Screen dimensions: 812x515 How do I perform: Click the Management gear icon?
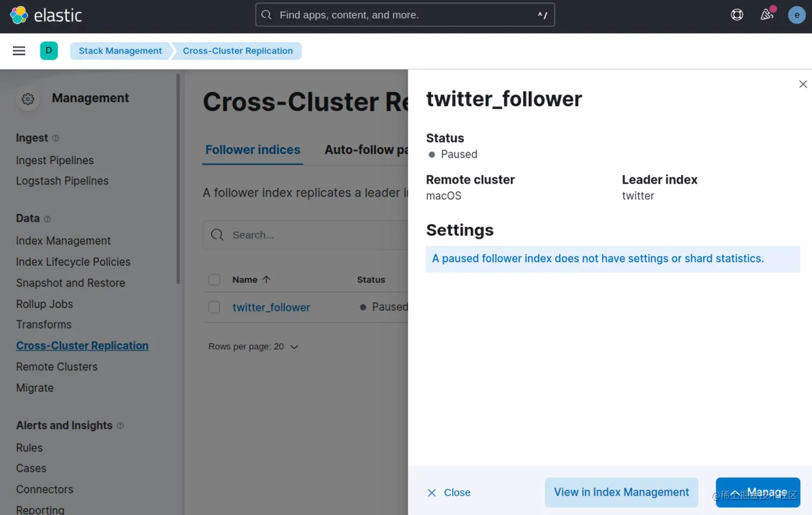[28, 99]
